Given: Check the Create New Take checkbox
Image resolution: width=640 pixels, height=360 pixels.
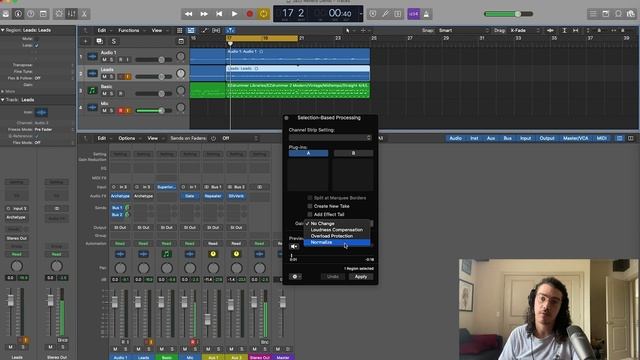Looking at the screenshot, I should point(310,206).
